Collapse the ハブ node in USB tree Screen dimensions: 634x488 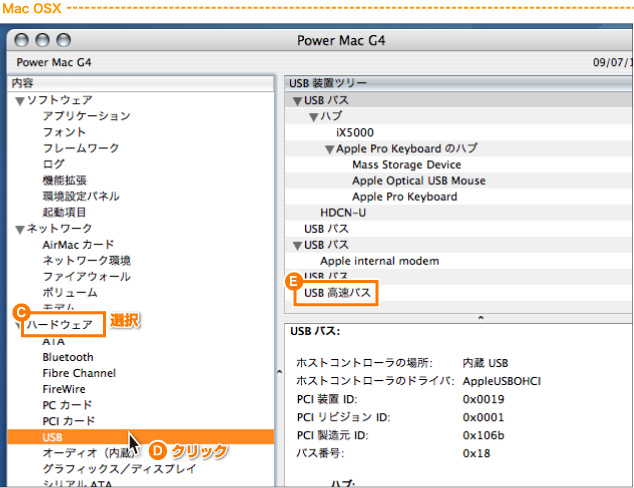pos(312,117)
